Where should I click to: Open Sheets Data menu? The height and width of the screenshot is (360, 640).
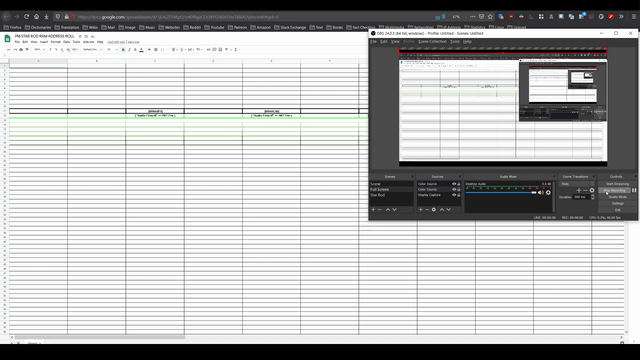[67, 42]
